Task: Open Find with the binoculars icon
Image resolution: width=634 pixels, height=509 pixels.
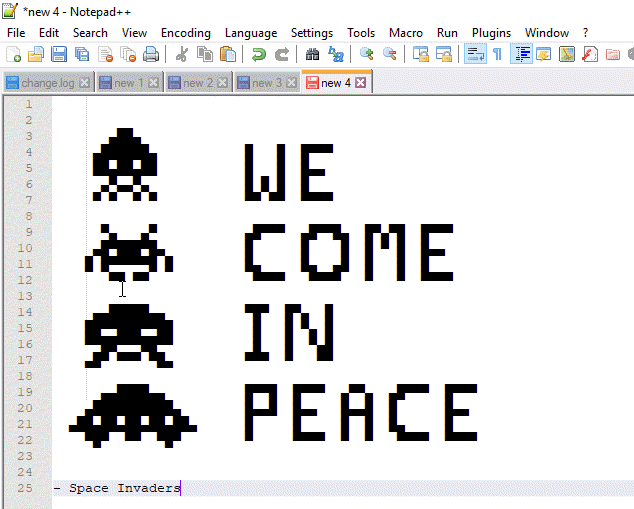Action: [312, 54]
